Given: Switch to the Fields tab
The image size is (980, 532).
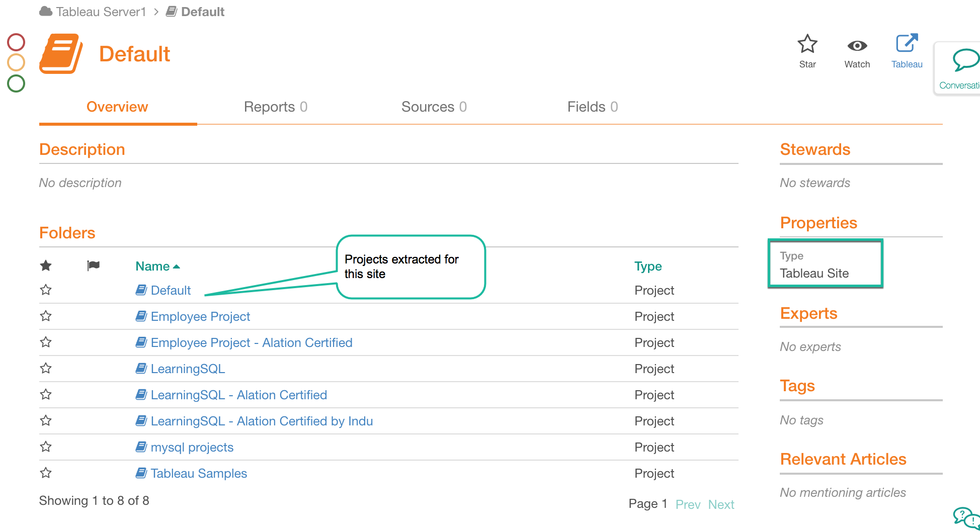Looking at the screenshot, I should point(593,107).
